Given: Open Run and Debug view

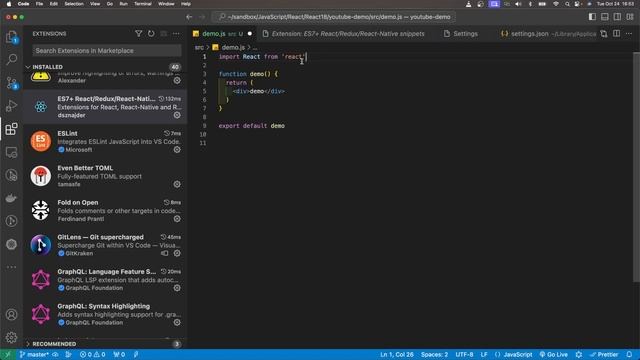Looking at the screenshot, I should [11, 106].
